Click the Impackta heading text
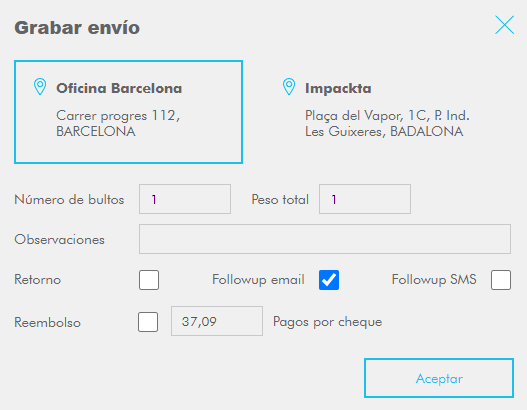Viewport: 527px width, 410px height. pos(338,88)
